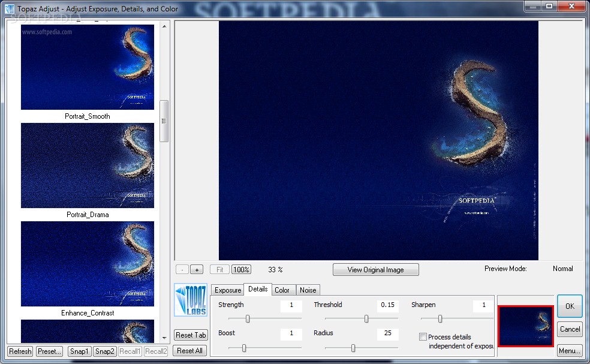
Task: Click the Normal preview mode label
Action: [x=562, y=269]
